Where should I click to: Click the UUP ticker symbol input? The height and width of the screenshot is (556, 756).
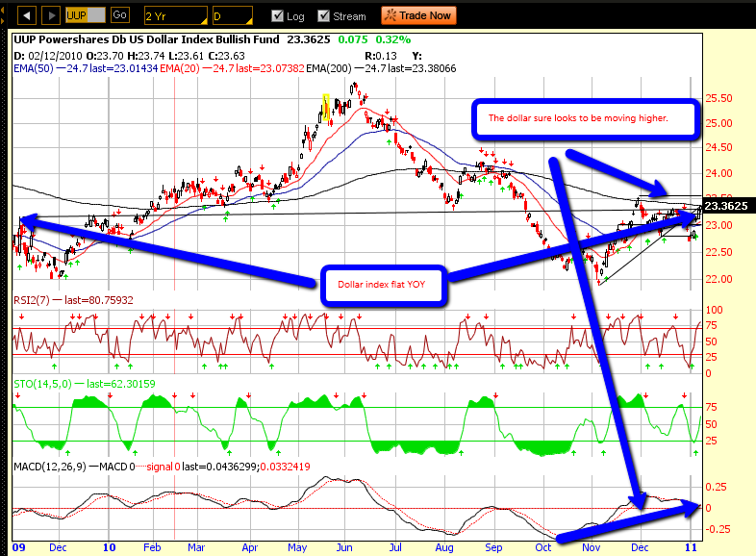click(x=86, y=15)
